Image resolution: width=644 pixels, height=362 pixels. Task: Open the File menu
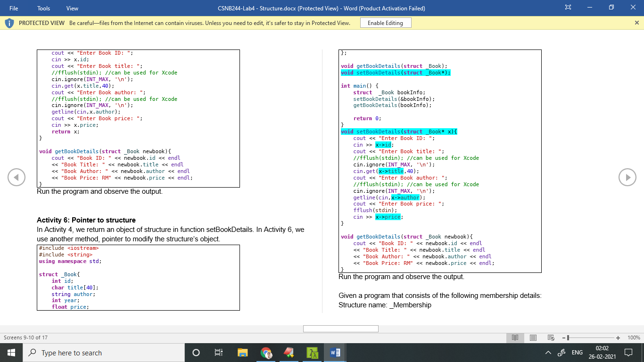(14, 8)
